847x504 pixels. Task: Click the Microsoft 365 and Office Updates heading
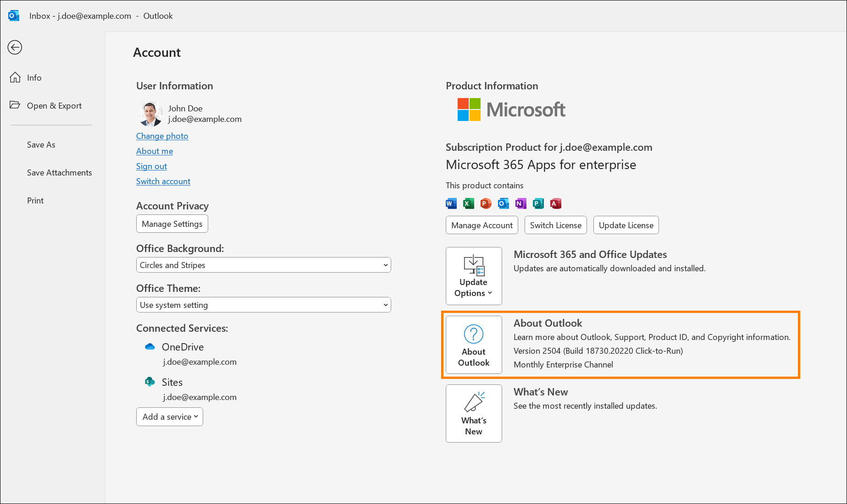coord(590,255)
